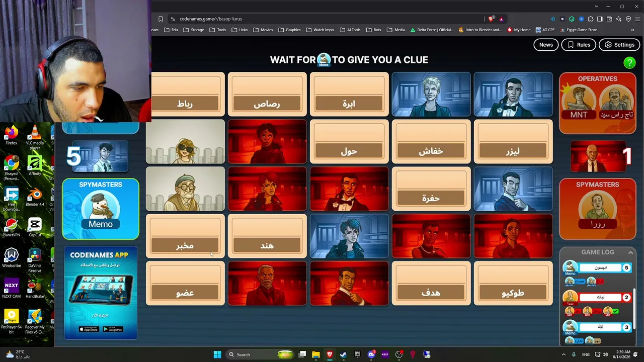
Task: Open Discord from the taskbar
Action: tap(371, 354)
